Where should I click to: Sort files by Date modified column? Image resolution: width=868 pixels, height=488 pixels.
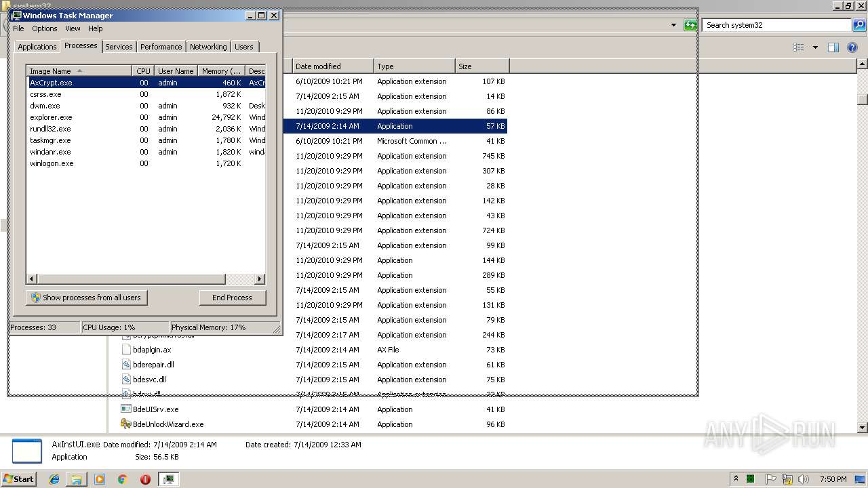click(x=333, y=66)
